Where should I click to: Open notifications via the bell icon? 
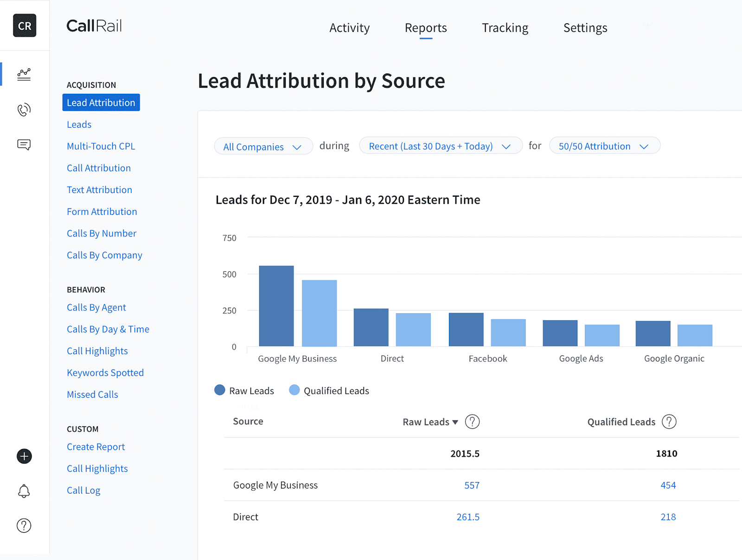coord(24,491)
